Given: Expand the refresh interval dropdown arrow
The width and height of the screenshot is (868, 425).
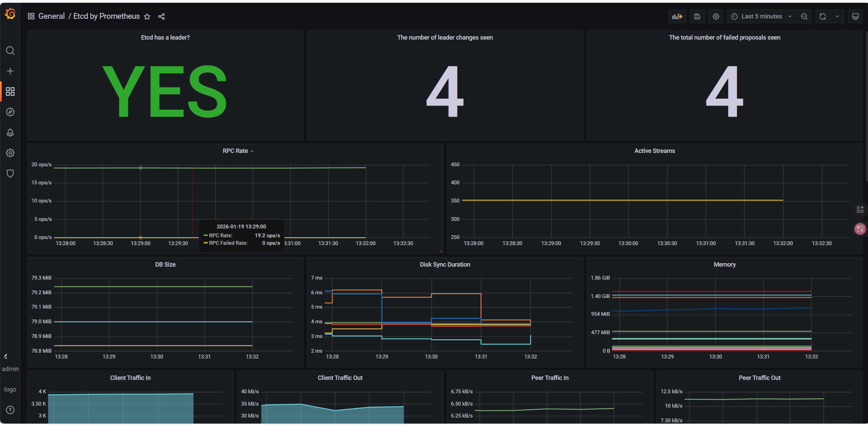Looking at the screenshot, I should point(837,16).
